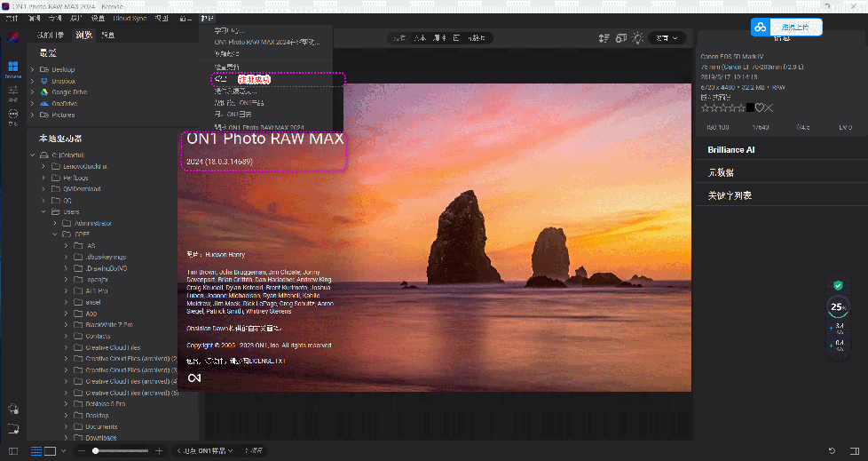Select the LenovoQuickFix folder
Viewport: 868px width, 461px height.
(x=84, y=166)
